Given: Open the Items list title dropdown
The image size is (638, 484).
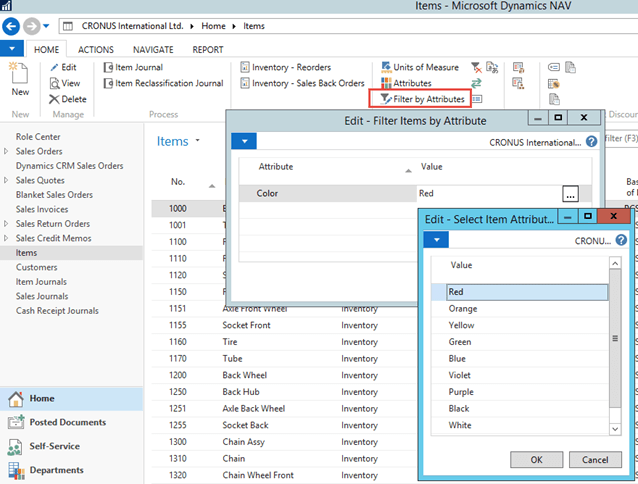Looking at the screenshot, I should pos(198,140).
